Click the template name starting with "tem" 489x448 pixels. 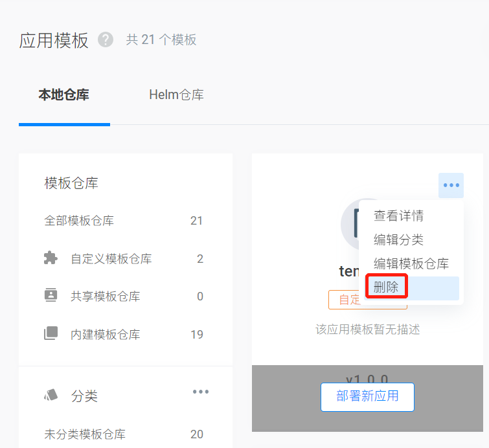348,271
